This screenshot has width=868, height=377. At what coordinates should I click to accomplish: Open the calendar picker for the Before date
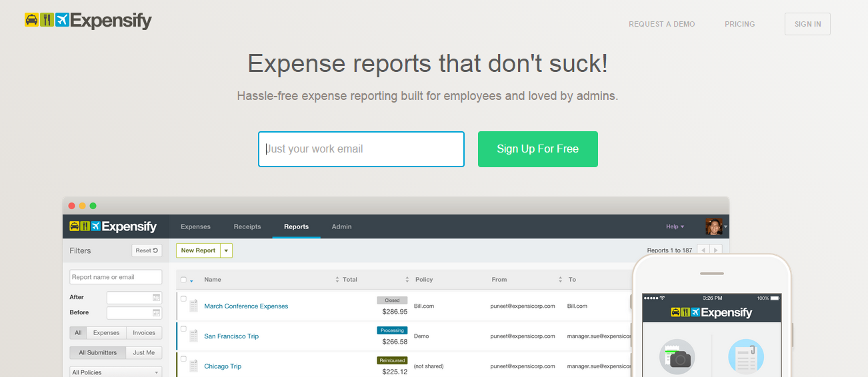click(156, 312)
